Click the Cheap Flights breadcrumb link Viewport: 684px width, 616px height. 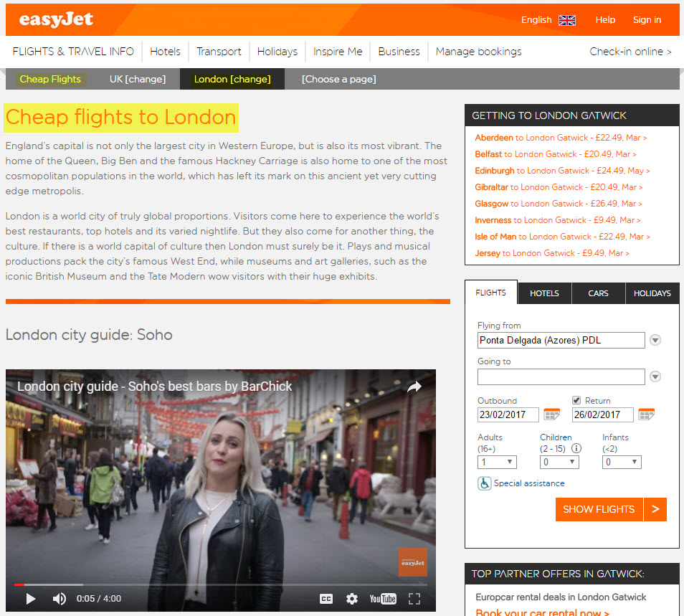(x=50, y=79)
